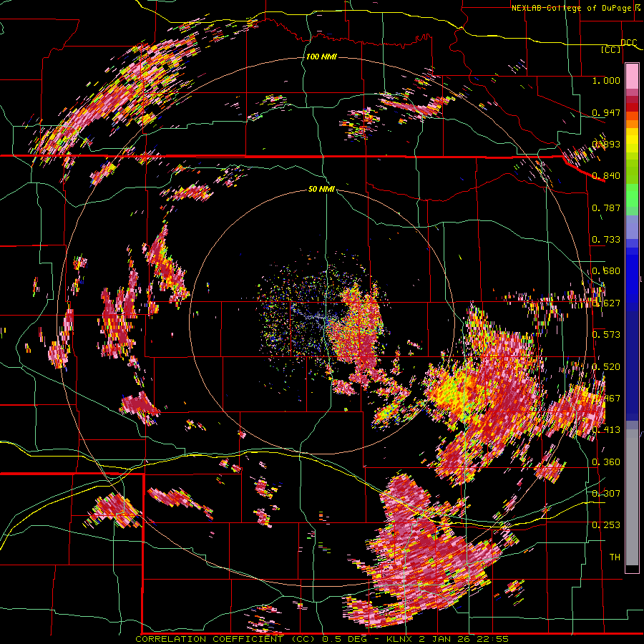This screenshot has height=644, width=644.
Task: Click the 0.307 scale value
Action: click(x=606, y=493)
